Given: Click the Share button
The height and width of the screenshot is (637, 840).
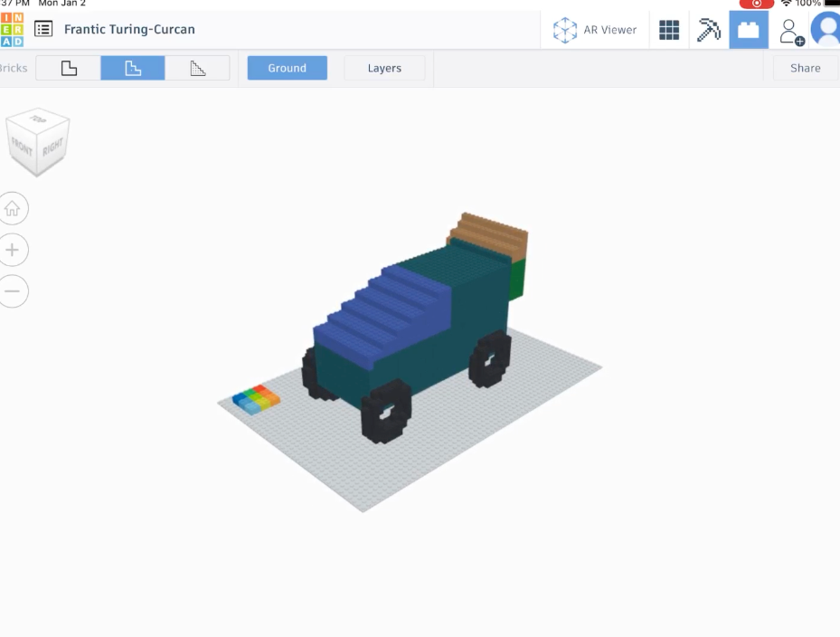Looking at the screenshot, I should [805, 68].
